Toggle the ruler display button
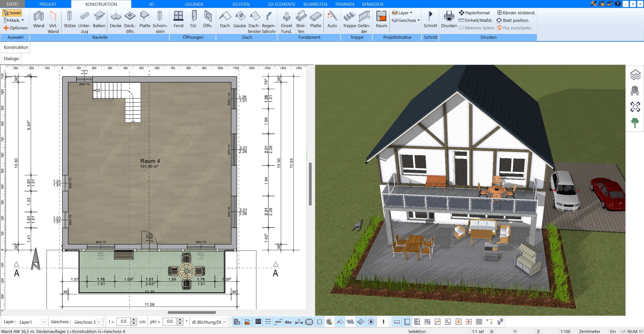This screenshot has height=334, width=644. (x=397, y=322)
